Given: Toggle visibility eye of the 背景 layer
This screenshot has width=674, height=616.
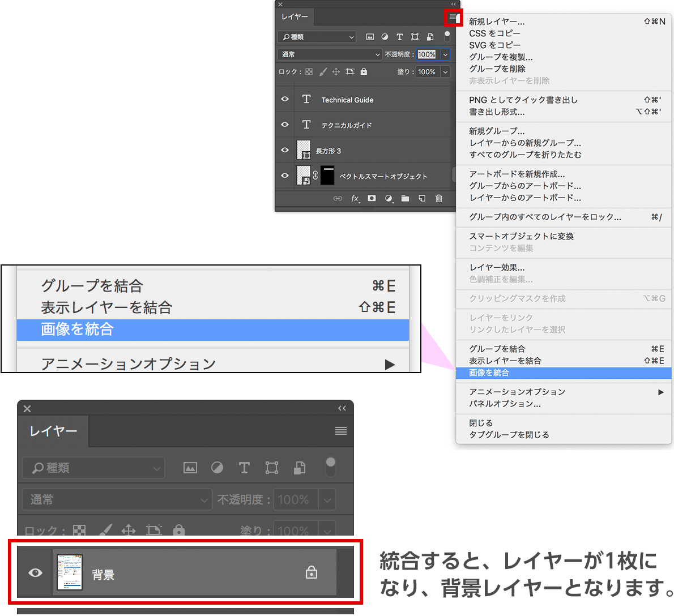Looking at the screenshot, I should [35, 572].
